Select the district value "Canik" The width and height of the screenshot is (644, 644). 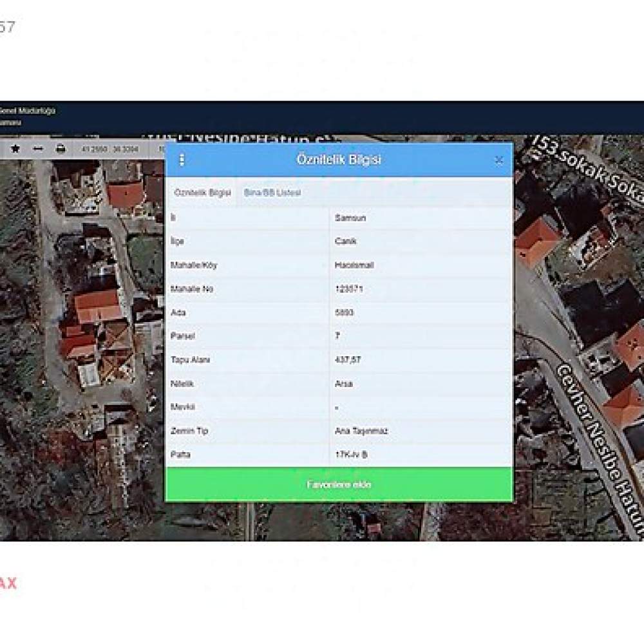tap(345, 241)
